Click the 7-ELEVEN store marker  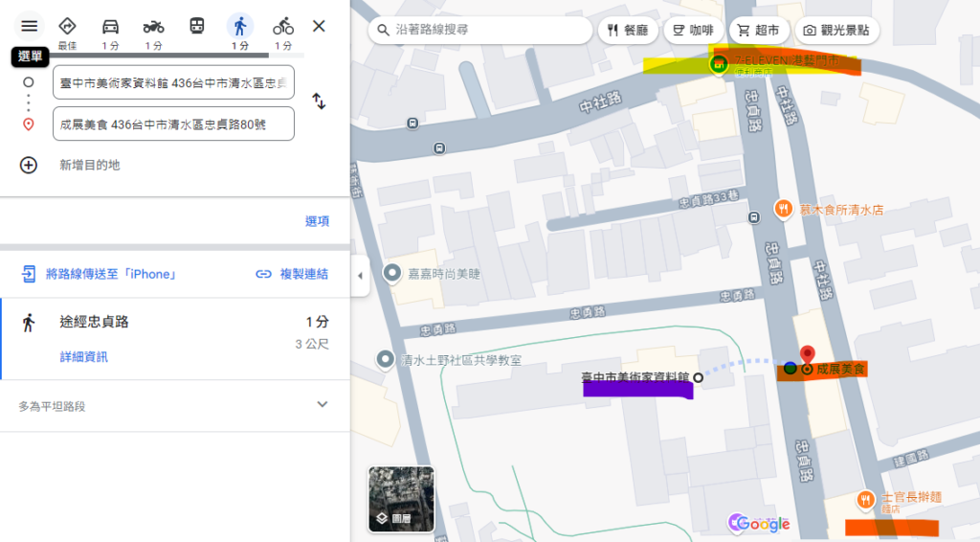point(719,63)
